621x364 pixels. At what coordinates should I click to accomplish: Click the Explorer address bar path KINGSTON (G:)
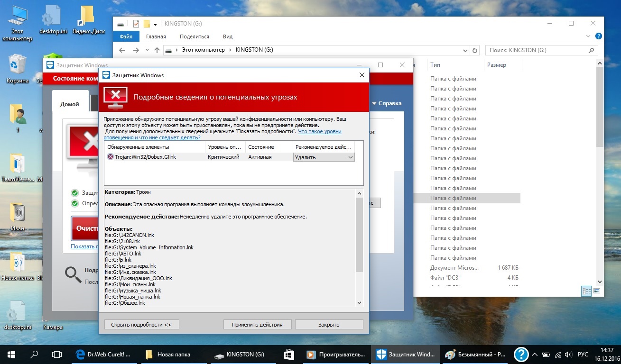pyautogui.click(x=254, y=50)
